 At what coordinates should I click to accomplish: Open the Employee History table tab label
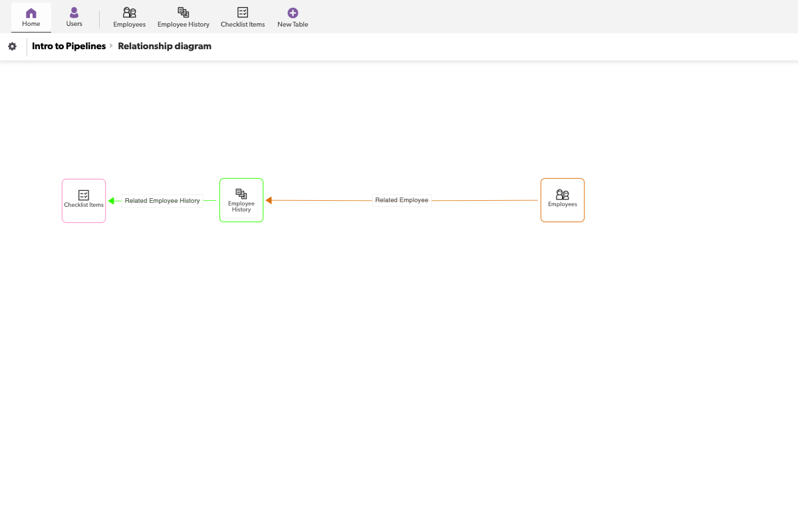[184, 25]
